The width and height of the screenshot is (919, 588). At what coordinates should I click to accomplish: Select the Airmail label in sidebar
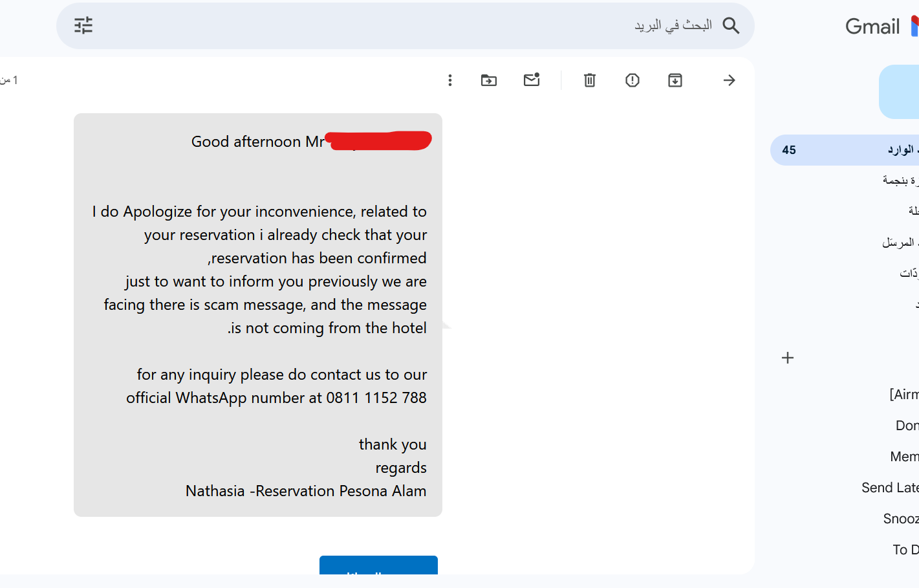(904, 395)
